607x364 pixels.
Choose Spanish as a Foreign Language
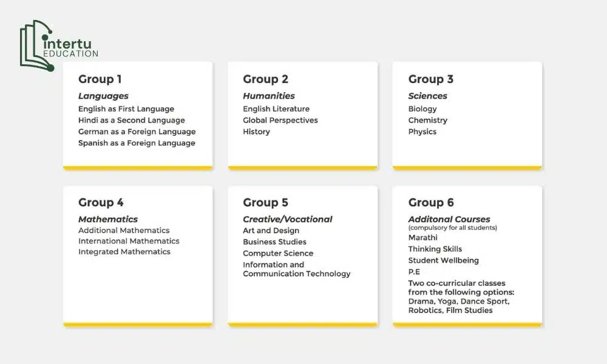pos(137,143)
